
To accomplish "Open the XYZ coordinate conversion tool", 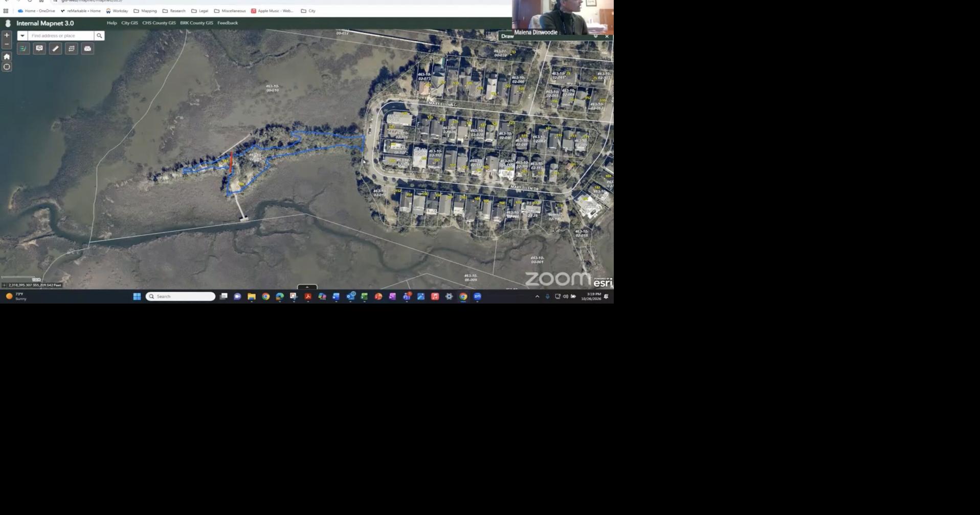I will click(72, 49).
